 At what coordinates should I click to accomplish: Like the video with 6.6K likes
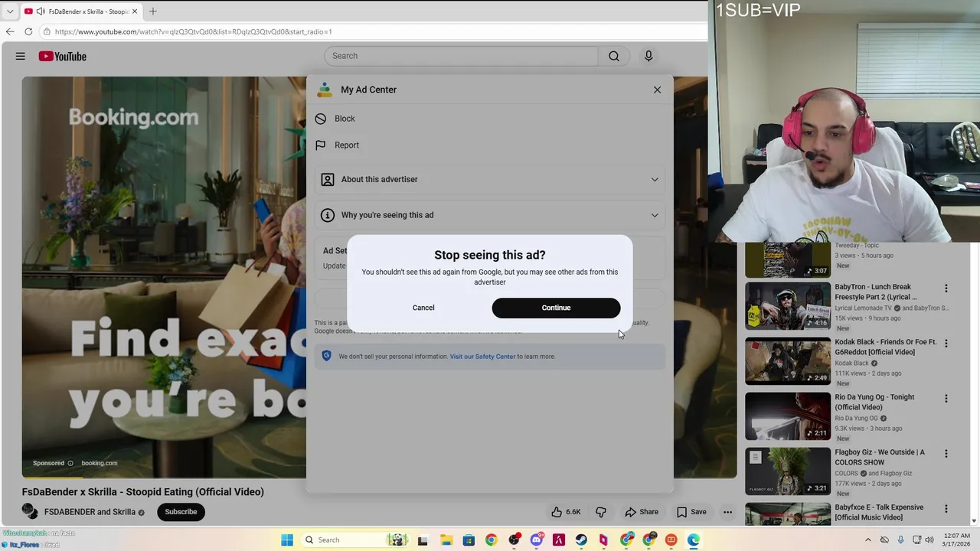[x=566, y=512]
